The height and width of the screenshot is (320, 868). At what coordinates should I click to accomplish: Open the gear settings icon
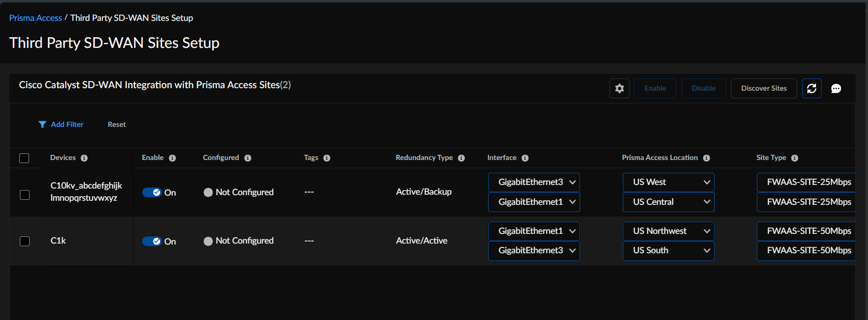coord(619,89)
